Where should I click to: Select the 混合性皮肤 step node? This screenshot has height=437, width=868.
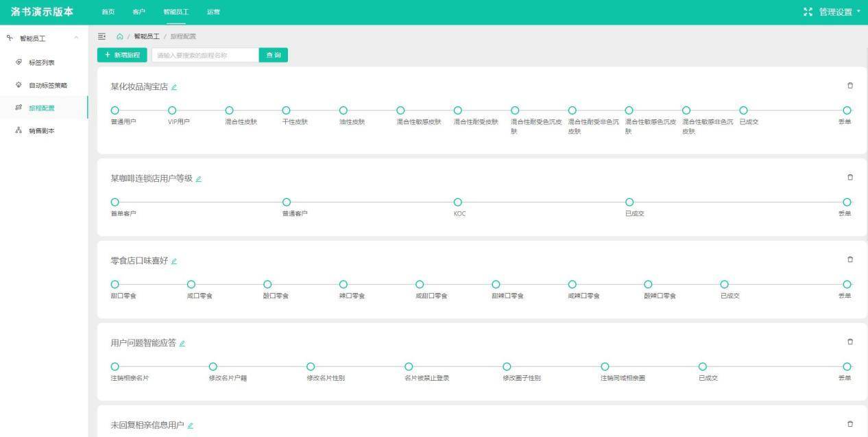coord(230,110)
